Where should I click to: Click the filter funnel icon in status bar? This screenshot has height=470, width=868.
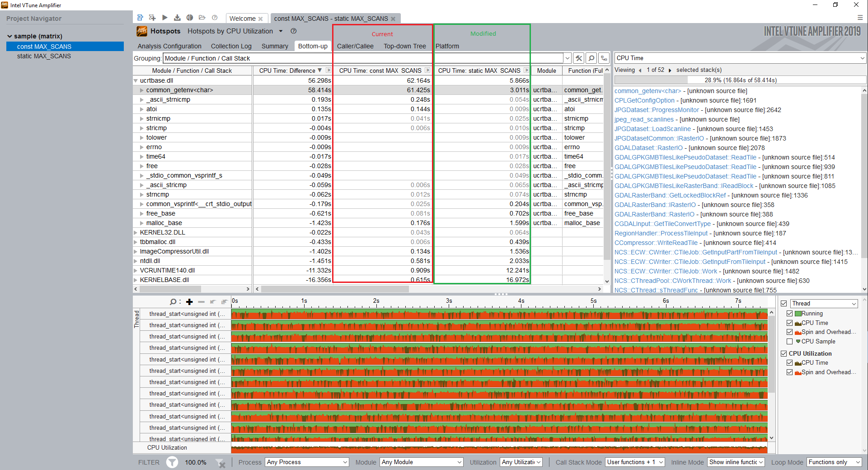pyautogui.click(x=172, y=462)
